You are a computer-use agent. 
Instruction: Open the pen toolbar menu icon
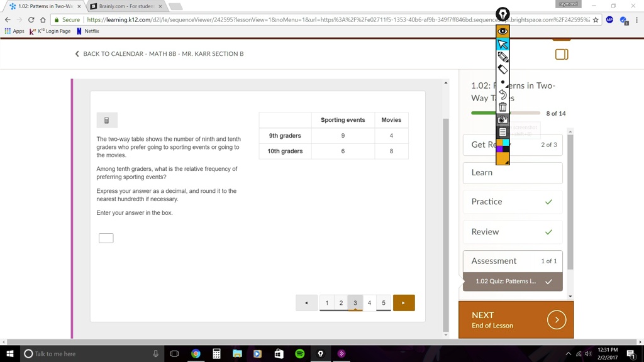pyautogui.click(x=502, y=132)
